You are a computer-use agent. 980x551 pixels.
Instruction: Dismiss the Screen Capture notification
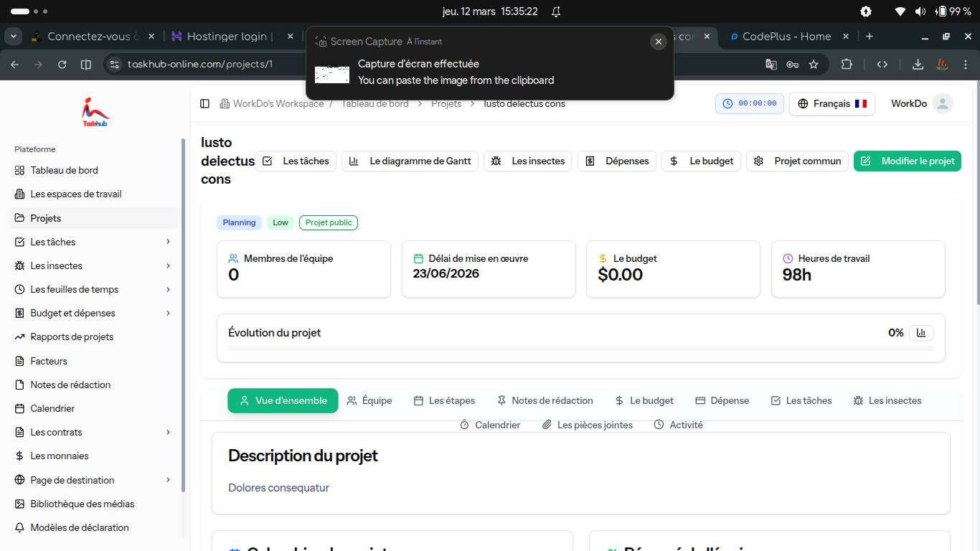pyautogui.click(x=658, y=42)
